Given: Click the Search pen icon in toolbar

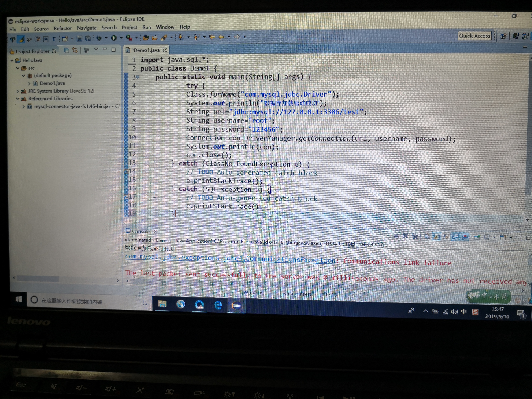Looking at the screenshot, I should pyautogui.click(x=164, y=37).
